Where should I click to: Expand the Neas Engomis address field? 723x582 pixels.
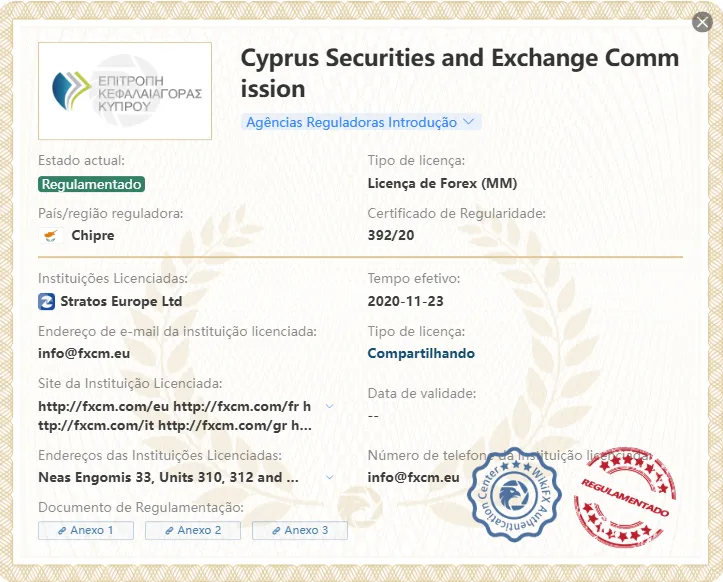329,477
